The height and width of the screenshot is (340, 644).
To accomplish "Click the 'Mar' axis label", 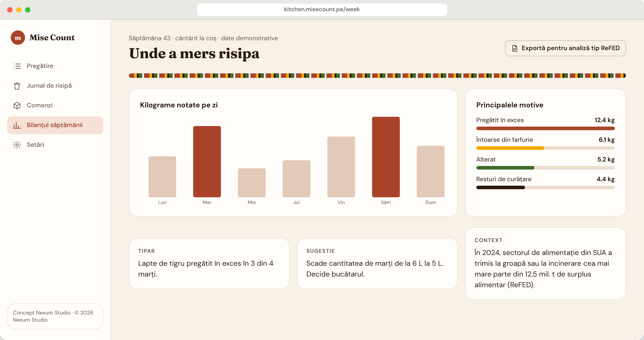I will (x=207, y=202).
